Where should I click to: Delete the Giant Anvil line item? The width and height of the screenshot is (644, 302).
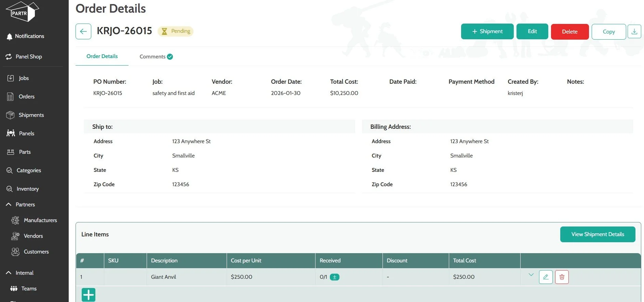coord(562,277)
